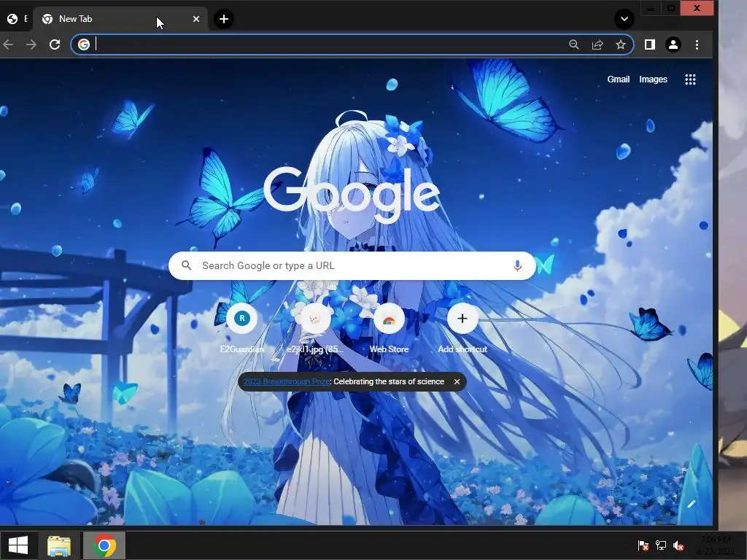Go back to previous page
This screenshot has height=560, width=747.
pyautogui.click(x=8, y=44)
